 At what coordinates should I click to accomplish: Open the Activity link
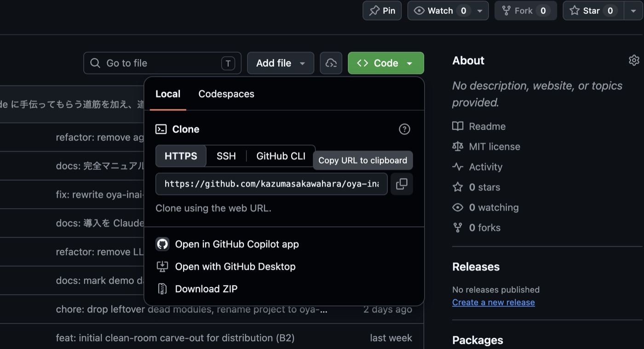[486, 167]
